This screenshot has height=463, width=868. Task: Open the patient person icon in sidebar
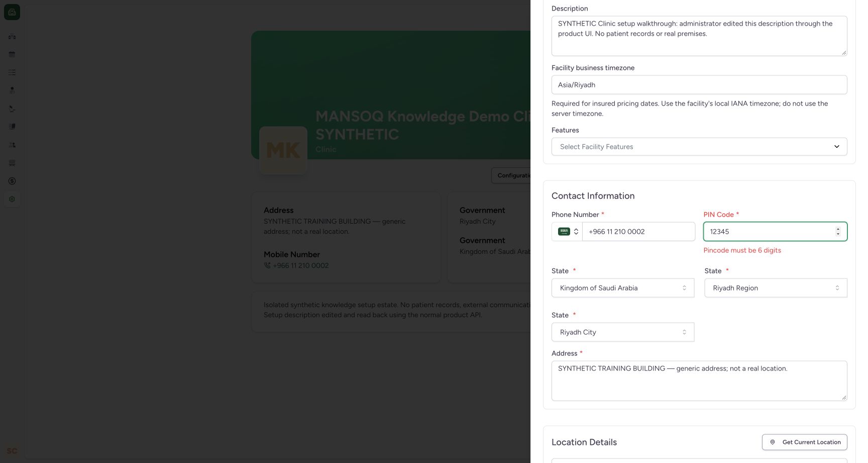click(x=12, y=90)
